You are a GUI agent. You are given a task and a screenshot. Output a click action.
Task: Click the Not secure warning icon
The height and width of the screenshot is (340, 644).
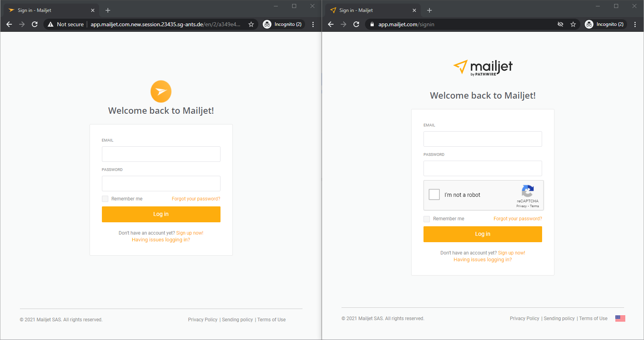51,24
